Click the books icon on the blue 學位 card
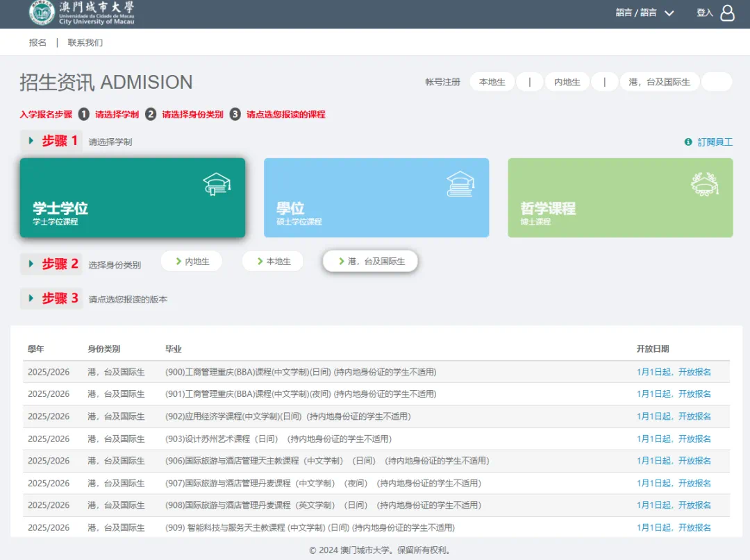750x560 pixels. coord(460,184)
